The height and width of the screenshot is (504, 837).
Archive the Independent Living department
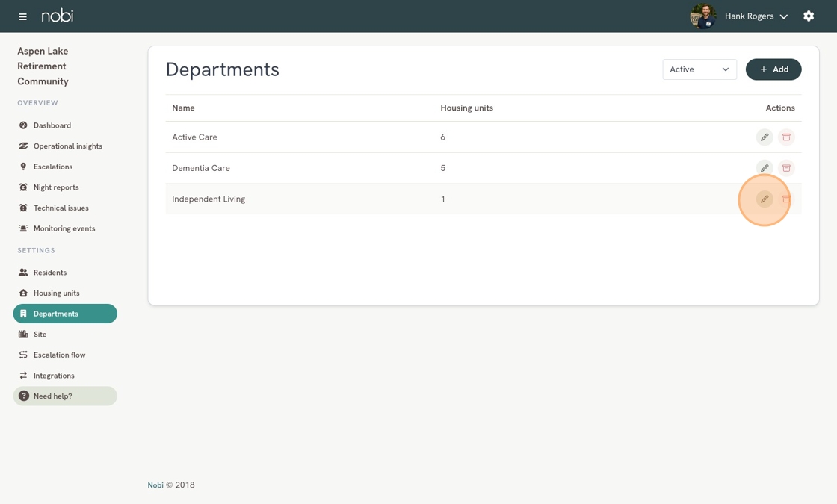tap(786, 199)
